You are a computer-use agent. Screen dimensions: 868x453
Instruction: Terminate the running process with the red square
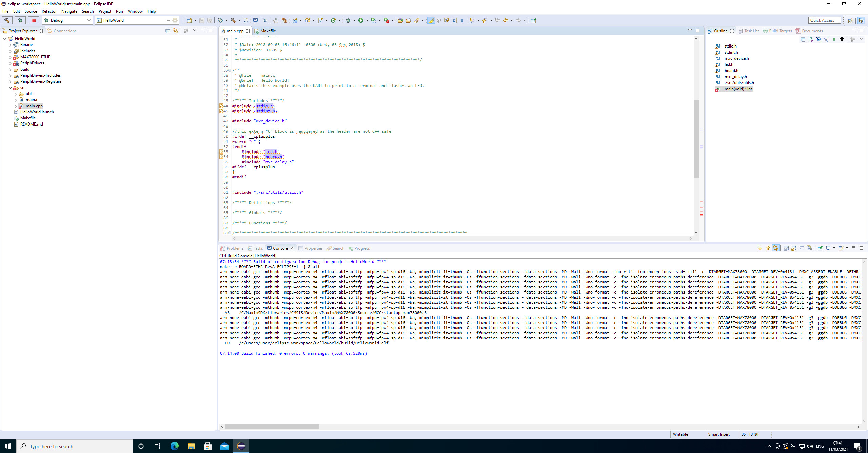tap(34, 20)
